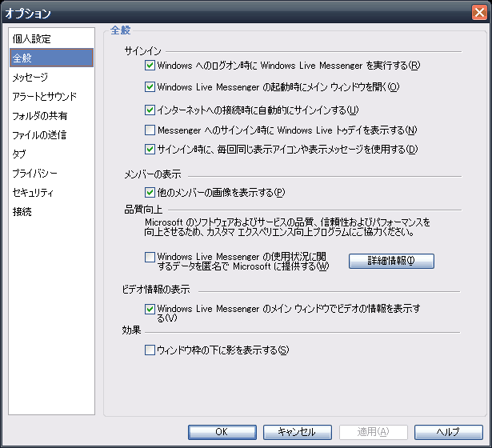Viewport: 492px width, 448px height.
Task: Go to the 接続 settings category
Action: tap(51, 212)
